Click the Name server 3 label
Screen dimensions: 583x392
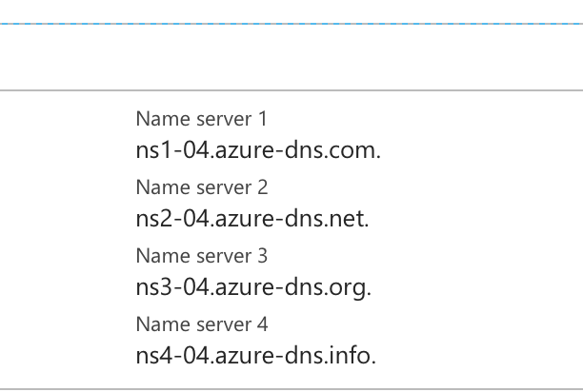pyautogui.click(x=202, y=256)
